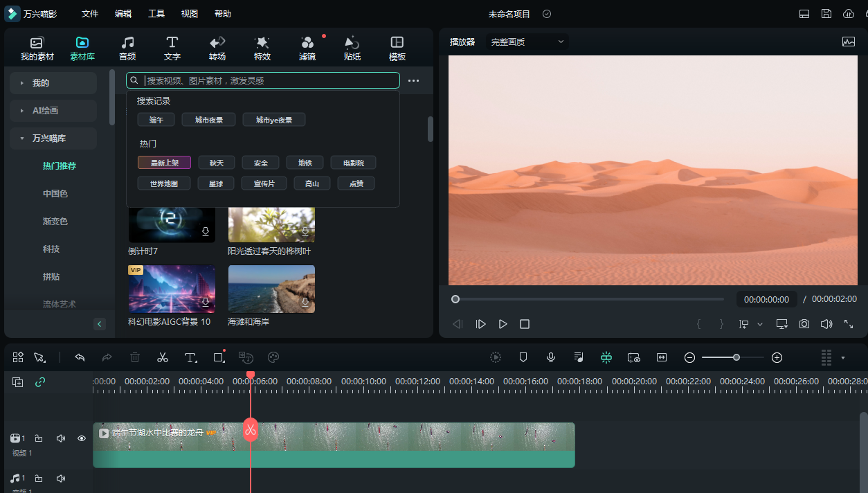Viewport: 868px width, 493px height.
Task: Click the 电影院 hot search tag
Action: [352, 163]
